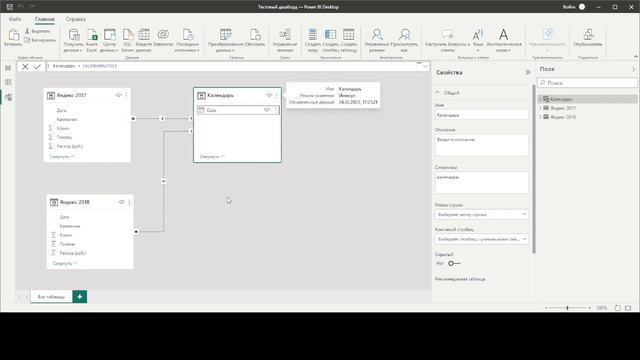The height and width of the screenshot is (360, 640).
Task: Click Вырезать cut in the ribbon
Action: click(38, 31)
